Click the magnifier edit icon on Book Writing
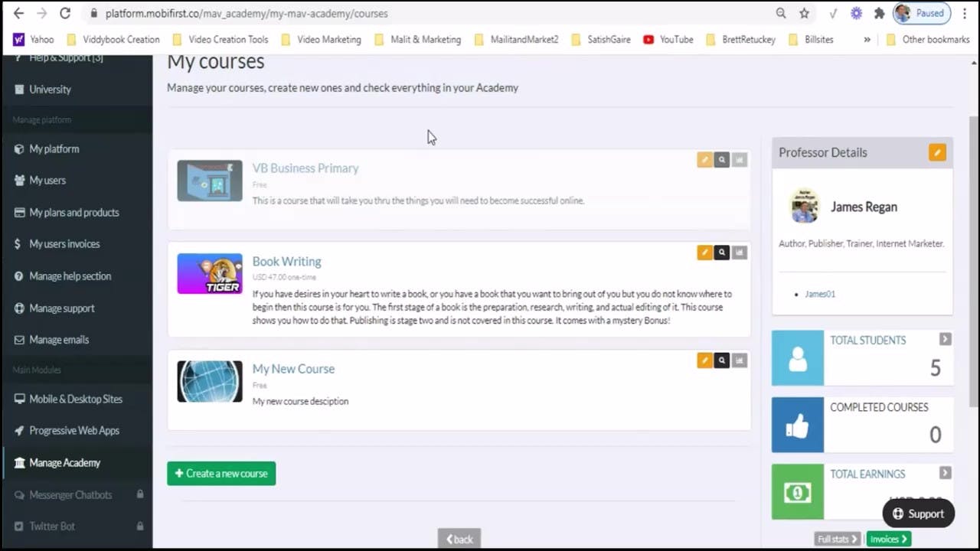The height and width of the screenshot is (551, 980). pos(722,252)
